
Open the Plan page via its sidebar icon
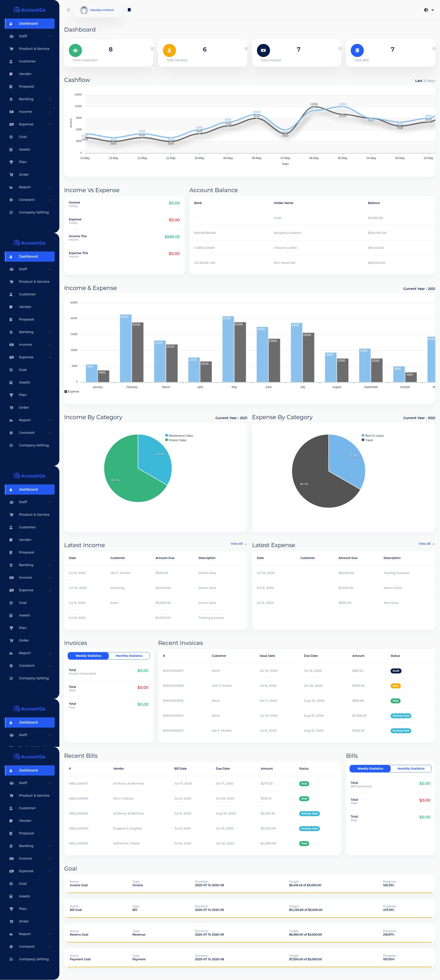click(11, 162)
